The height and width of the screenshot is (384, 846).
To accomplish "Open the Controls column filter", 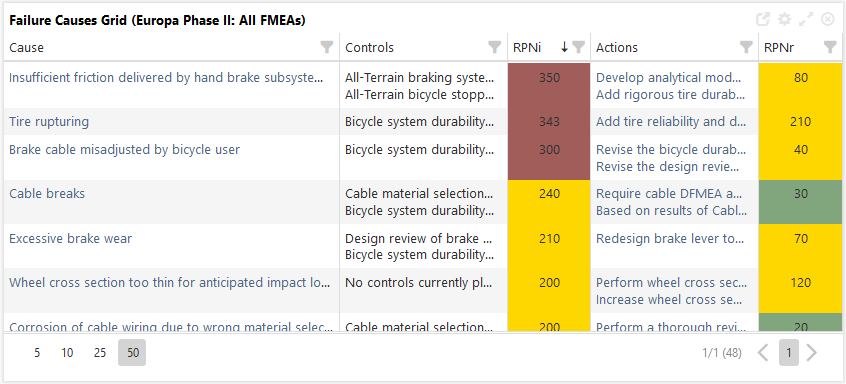I will (494, 47).
